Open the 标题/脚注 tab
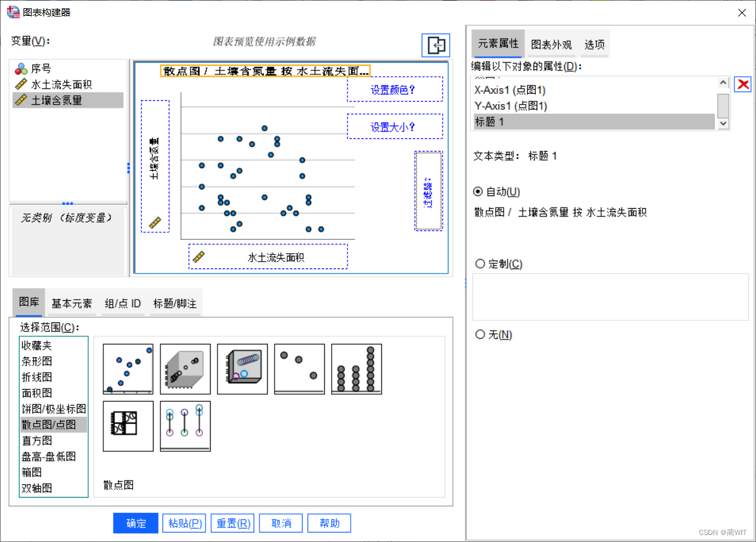Viewport: 756px width, 542px height. click(174, 303)
